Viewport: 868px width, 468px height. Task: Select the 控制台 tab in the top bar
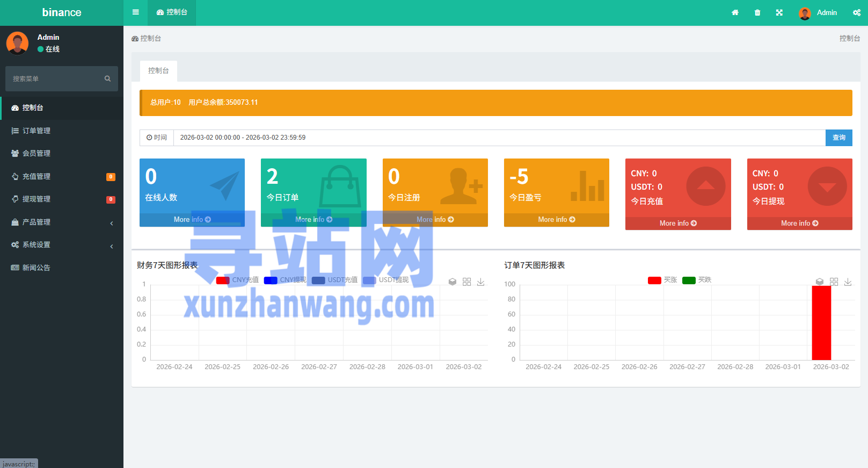point(172,12)
